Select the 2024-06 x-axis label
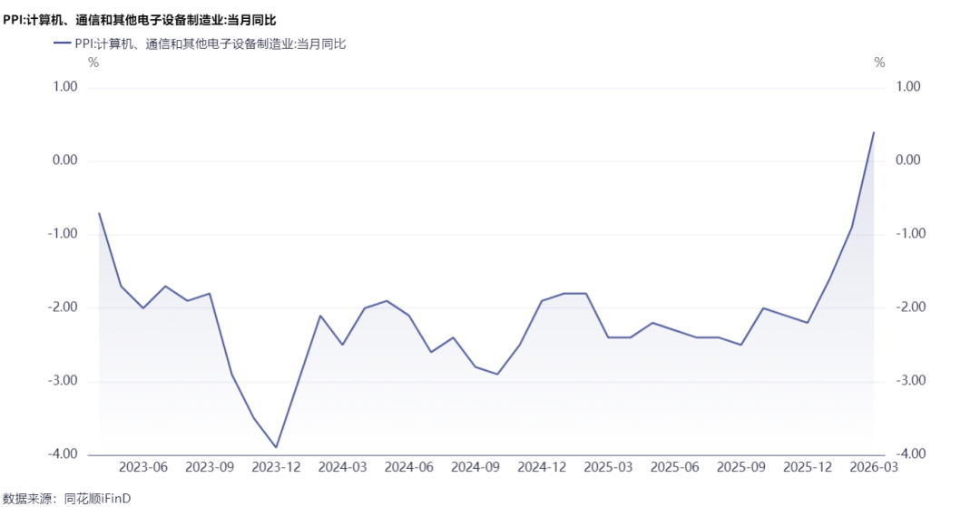Image resolution: width=980 pixels, height=507 pixels. (x=408, y=467)
